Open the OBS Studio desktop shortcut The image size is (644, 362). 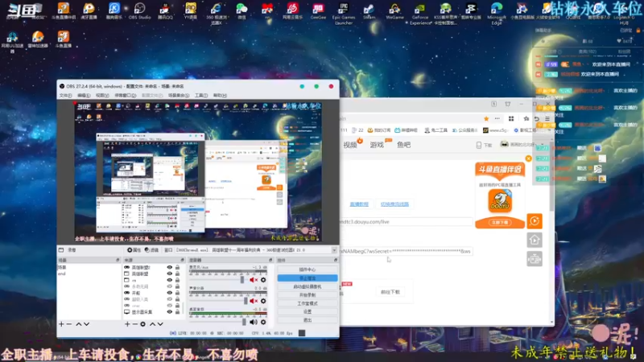139,11
